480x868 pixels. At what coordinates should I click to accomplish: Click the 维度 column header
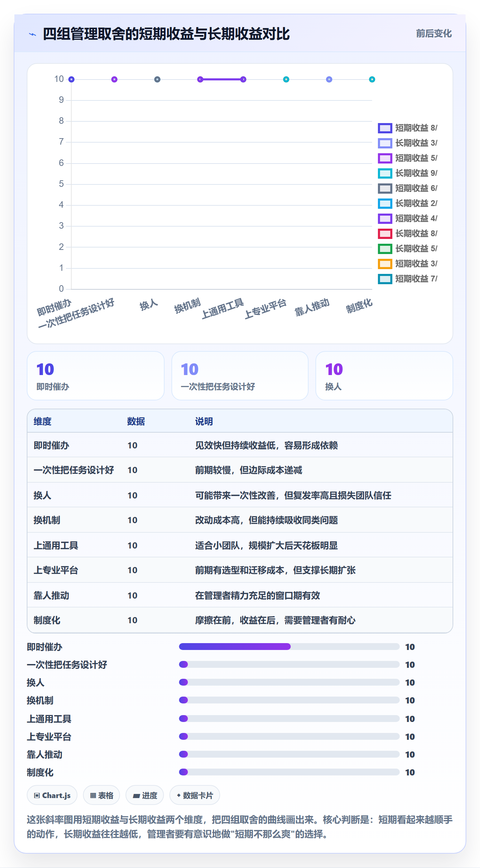[x=43, y=421]
